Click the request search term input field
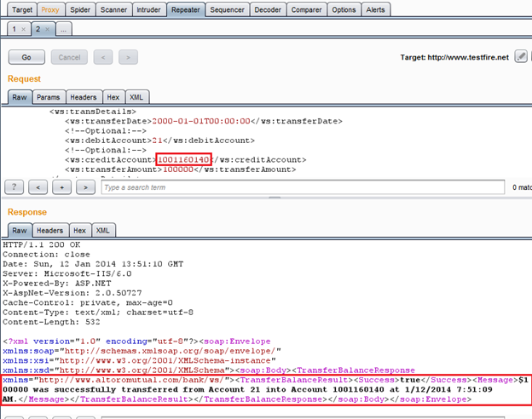The height and width of the screenshot is (419, 532). pyautogui.click(x=298, y=187)
